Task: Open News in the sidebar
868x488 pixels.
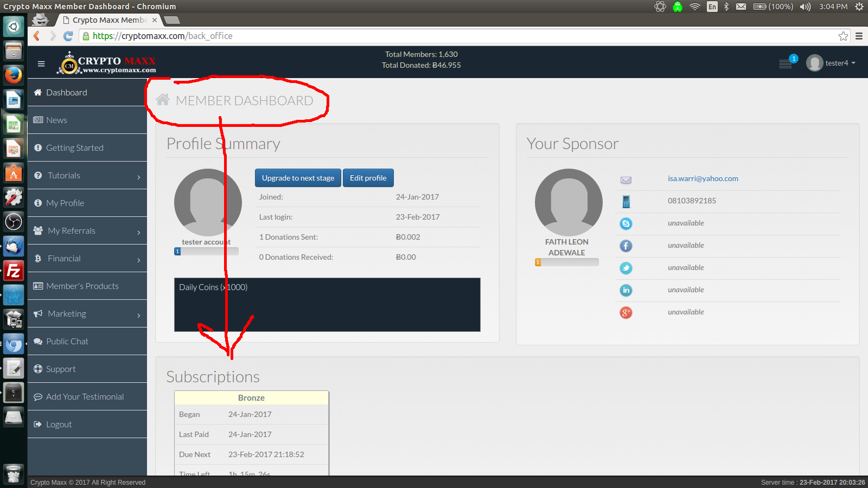Action: [x=87, y=120]
